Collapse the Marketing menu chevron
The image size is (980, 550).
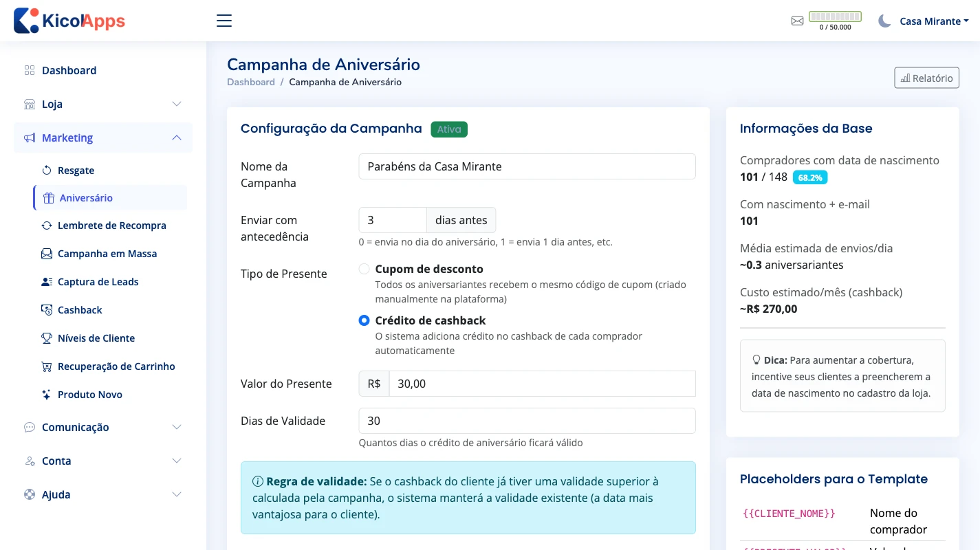click(177, 137)
